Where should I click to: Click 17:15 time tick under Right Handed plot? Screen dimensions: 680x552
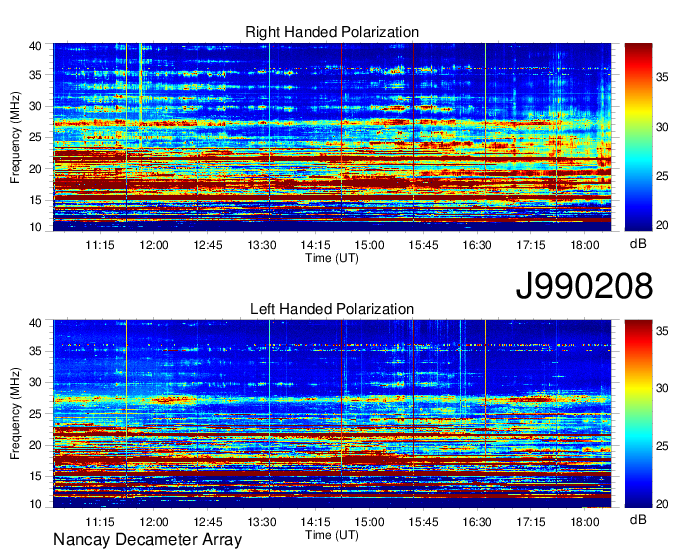tap(531, 245)
